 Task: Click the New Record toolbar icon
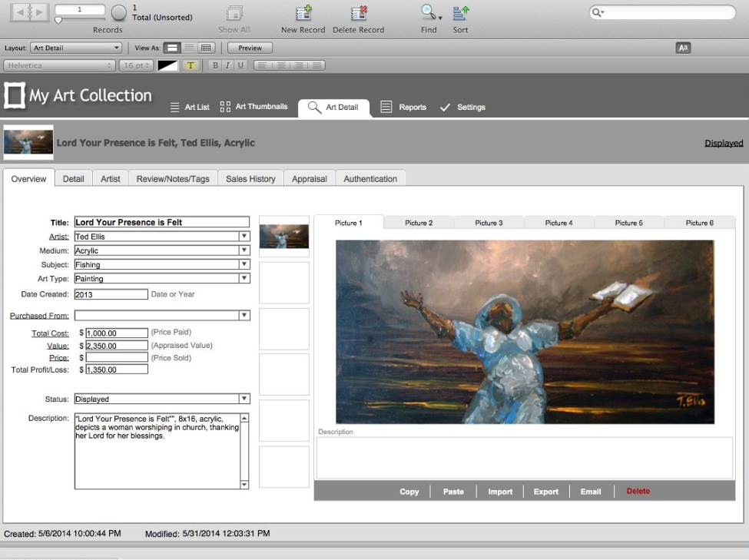(303, 13)
